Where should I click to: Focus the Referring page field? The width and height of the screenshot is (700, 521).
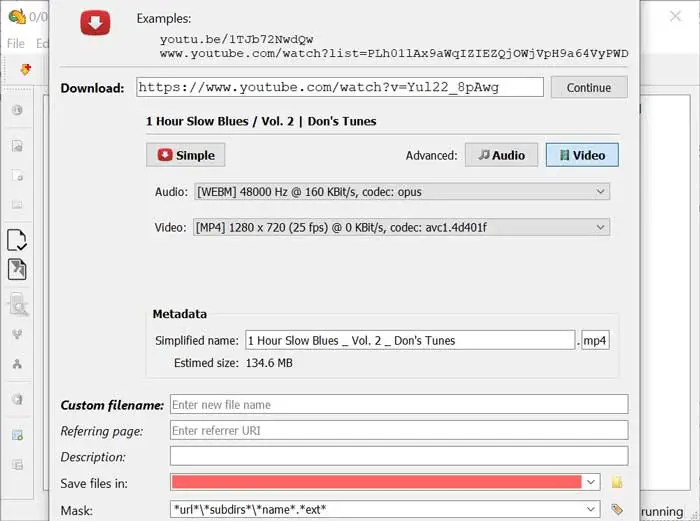coord(399,430)
